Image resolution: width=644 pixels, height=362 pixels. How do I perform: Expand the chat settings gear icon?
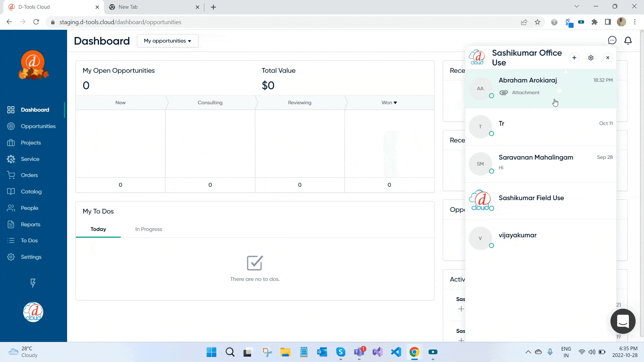point(591,57)
